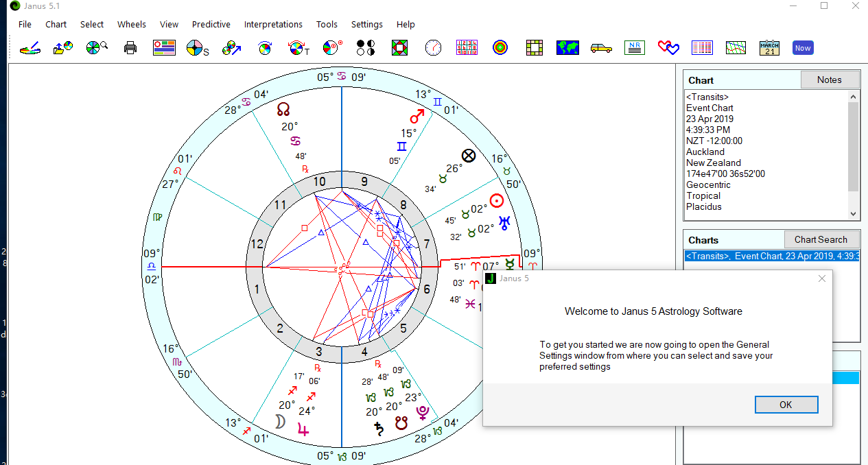Click the linked hearts relationship icon
The width and height of the screenshot is (868, 465).
(x=668, y=47)
